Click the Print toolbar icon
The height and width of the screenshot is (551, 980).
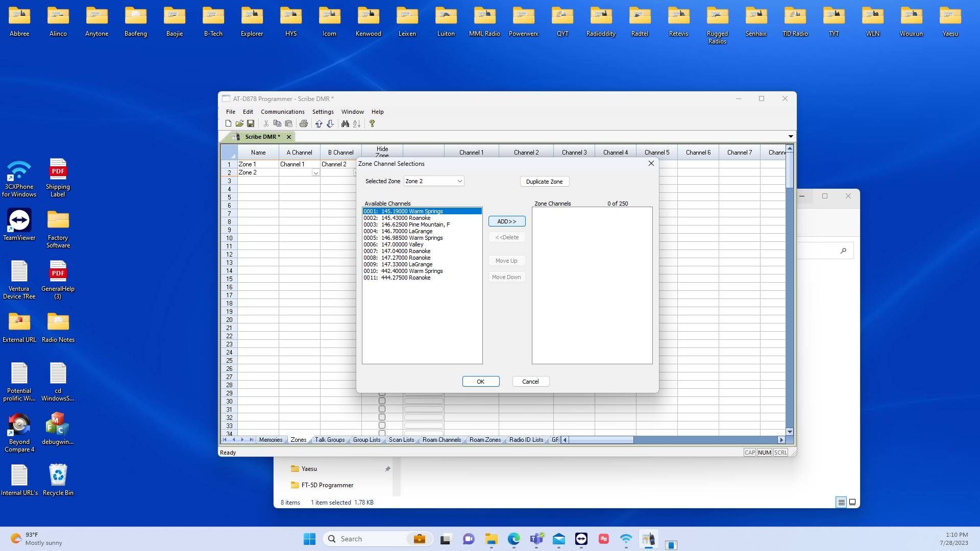[x=304, y=124]
